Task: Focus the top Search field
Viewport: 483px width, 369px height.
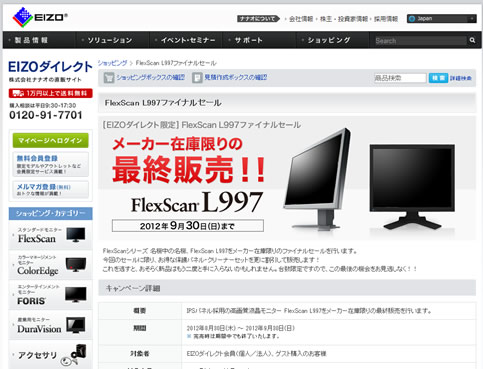Action: (x=420, y=41)
